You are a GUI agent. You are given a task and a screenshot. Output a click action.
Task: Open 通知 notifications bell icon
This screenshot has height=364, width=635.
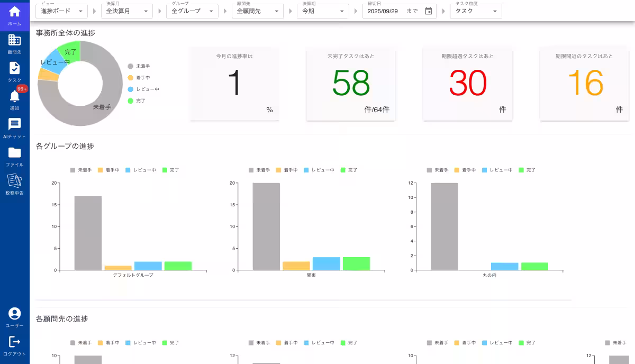[15, 96]
